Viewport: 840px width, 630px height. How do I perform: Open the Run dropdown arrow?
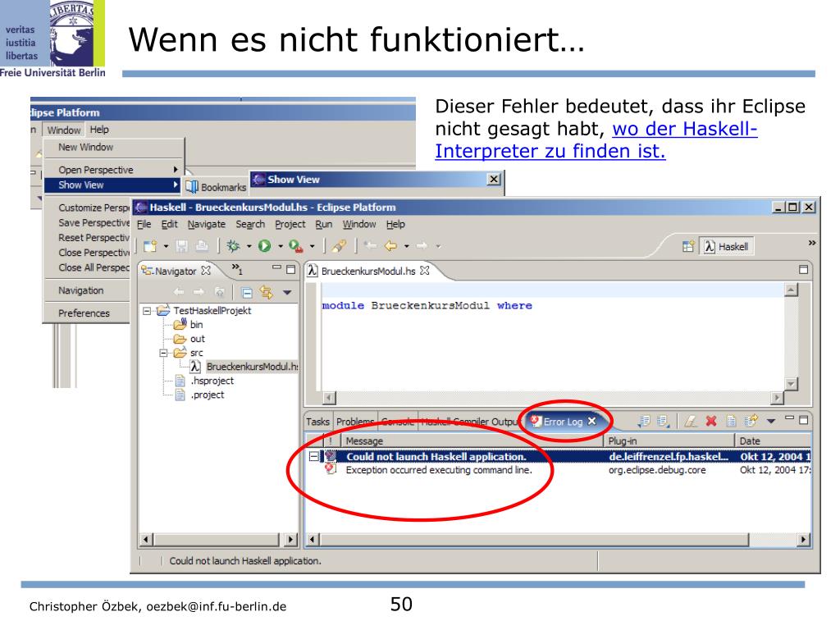point(281,246)
